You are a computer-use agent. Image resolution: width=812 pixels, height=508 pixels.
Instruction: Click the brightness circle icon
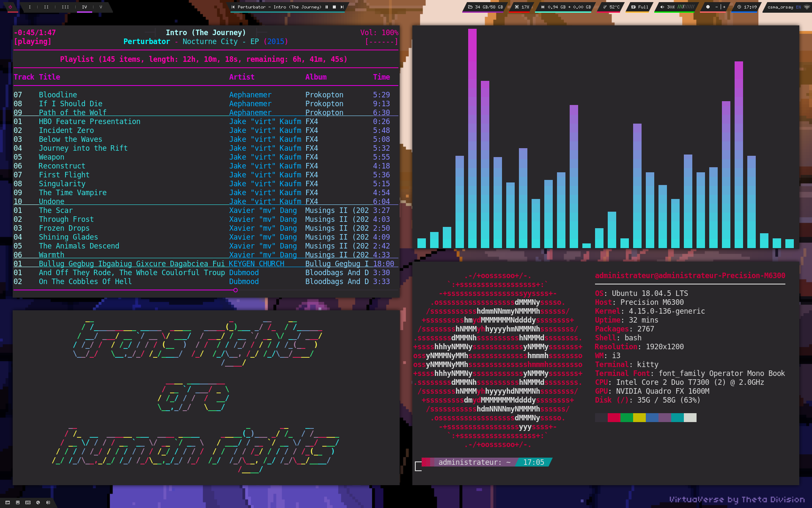[x=708, y=7]
